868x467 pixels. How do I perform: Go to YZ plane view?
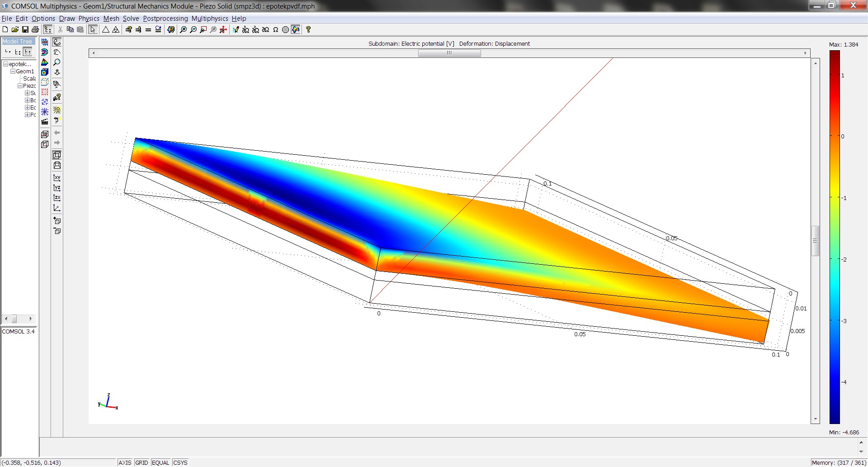[57, 188]
